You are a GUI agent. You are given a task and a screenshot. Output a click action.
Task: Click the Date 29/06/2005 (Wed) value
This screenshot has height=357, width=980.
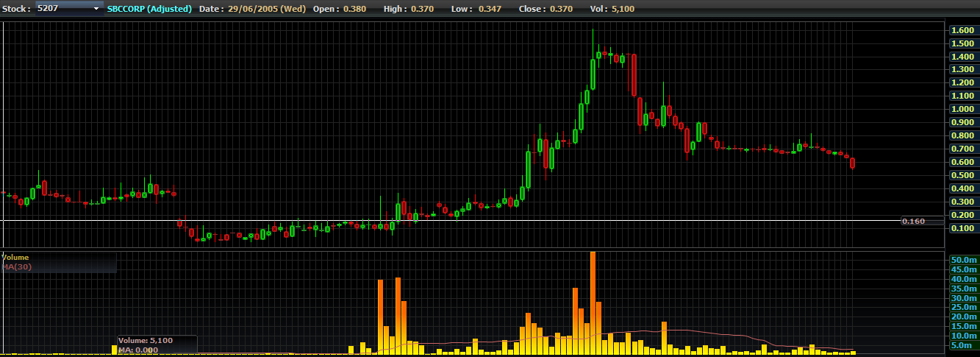pos(266,9)
